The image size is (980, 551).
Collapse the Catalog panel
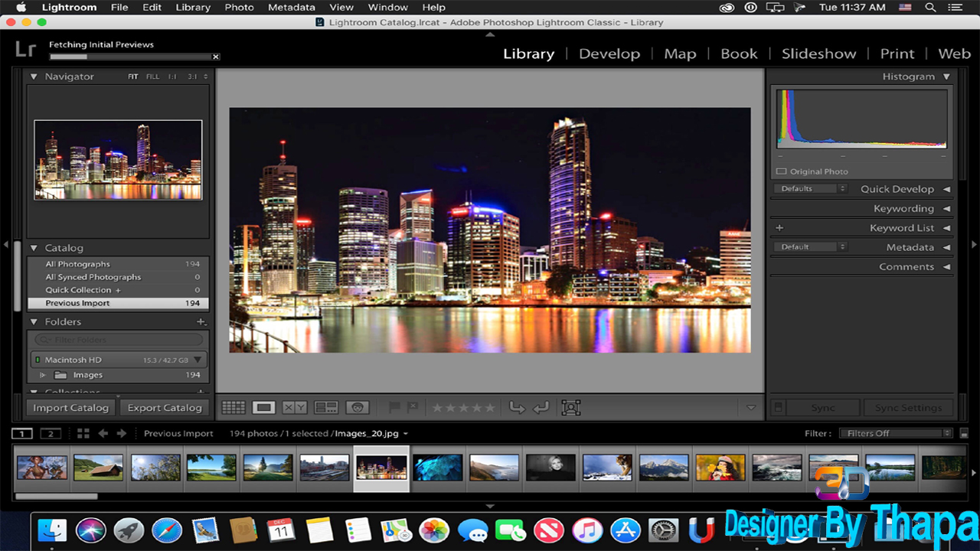pyautogui.click(x=34, y=248)
